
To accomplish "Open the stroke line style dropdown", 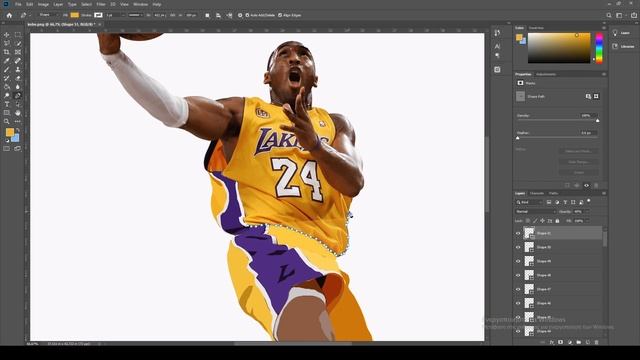I will point(136,15).
